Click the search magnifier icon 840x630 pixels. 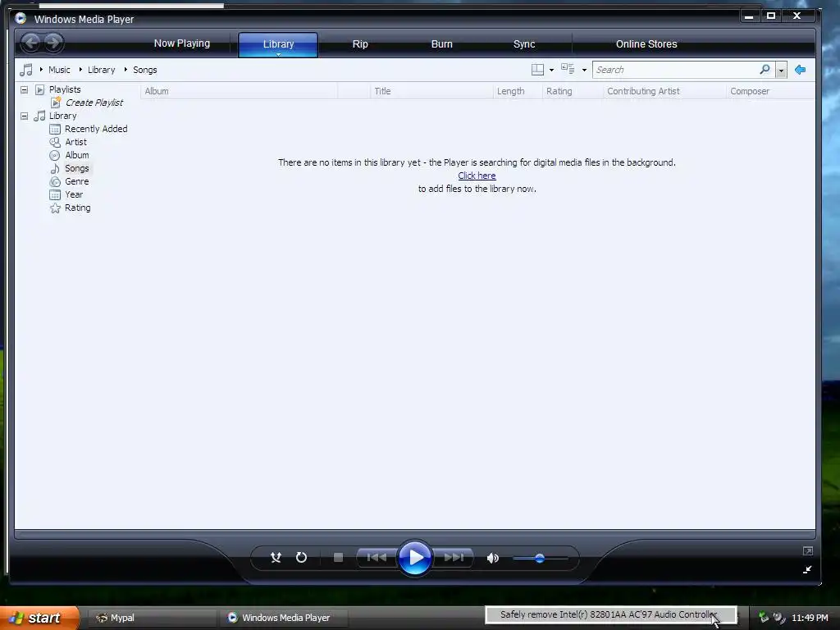765,69
